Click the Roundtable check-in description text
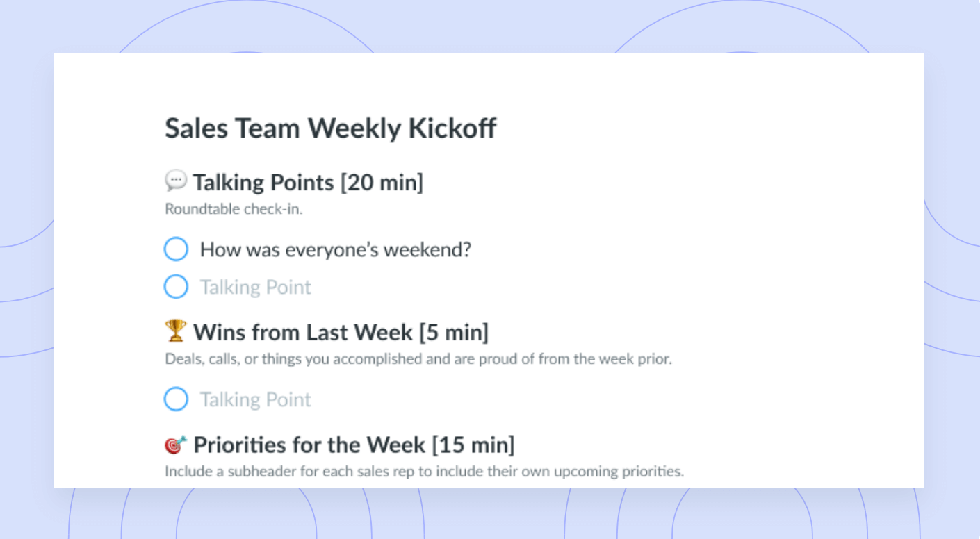 tap(234, 209)
